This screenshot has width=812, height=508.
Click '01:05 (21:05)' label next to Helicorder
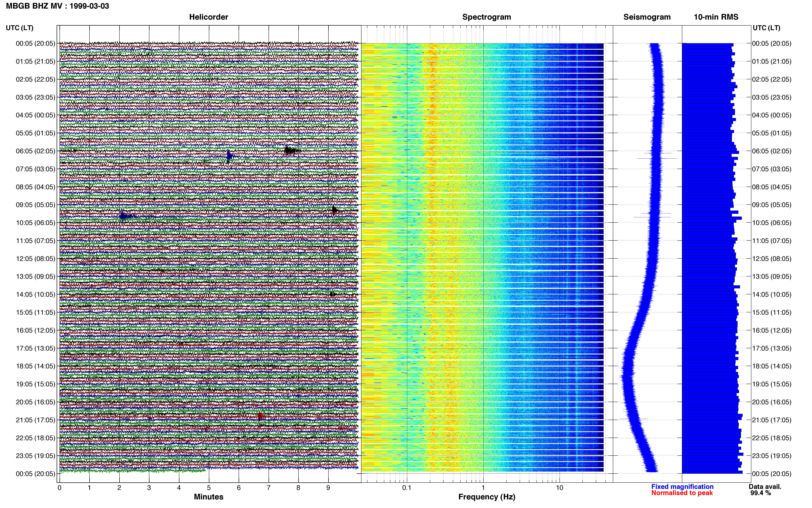pos(36,61)
